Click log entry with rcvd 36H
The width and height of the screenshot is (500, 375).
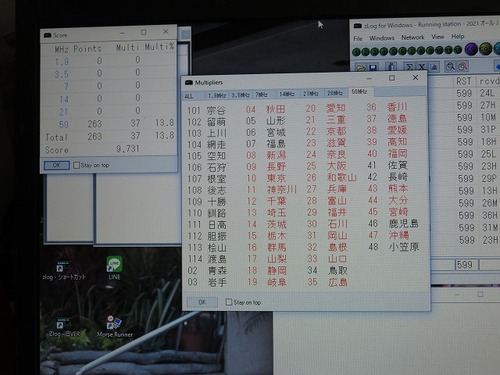(x=478, y=215)
